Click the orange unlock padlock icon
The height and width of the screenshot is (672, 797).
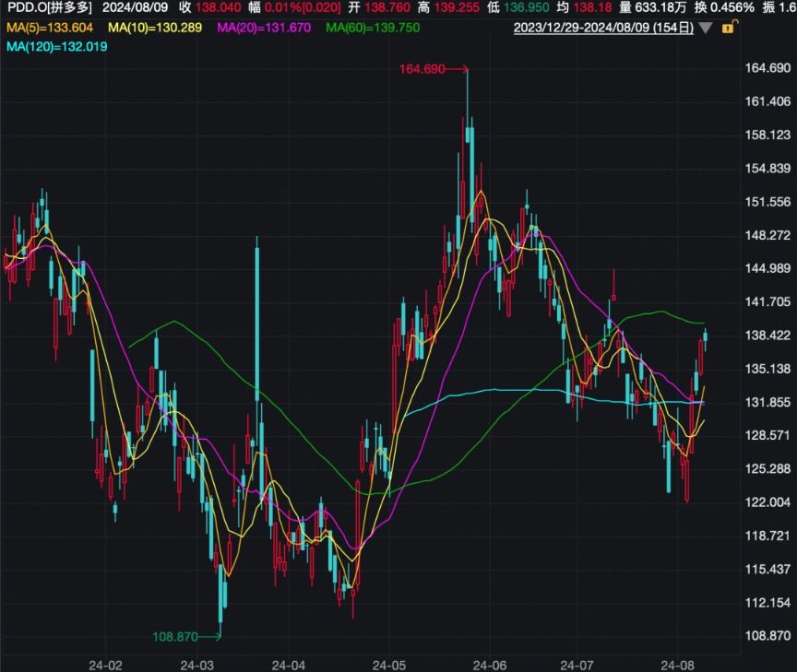pyautogui.click(x=728, y=28)
